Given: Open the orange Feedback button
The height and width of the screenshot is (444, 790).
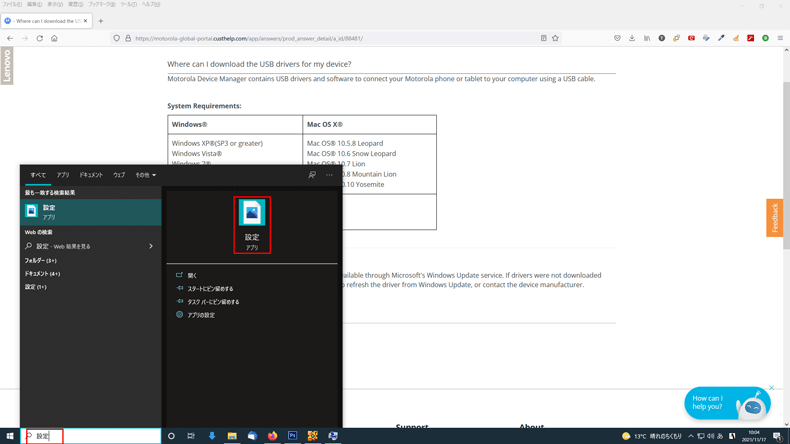Looking at the screenshot, I should (x=774, y=218).
